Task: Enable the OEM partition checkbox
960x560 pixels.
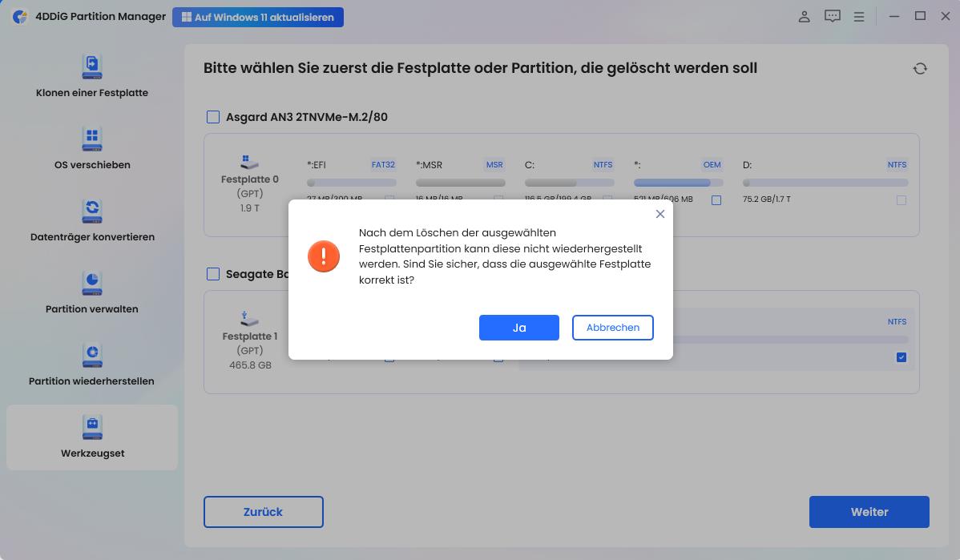Action: 716,199
